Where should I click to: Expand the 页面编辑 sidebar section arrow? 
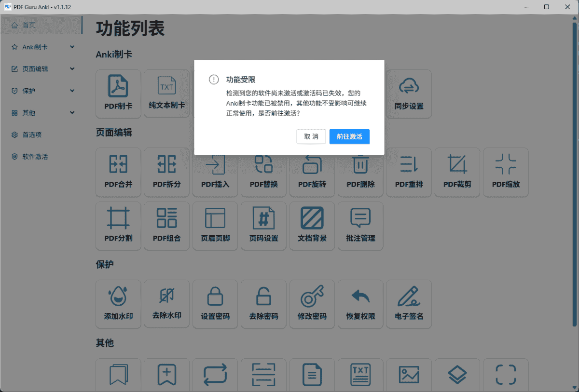click(x=72, y=69)
